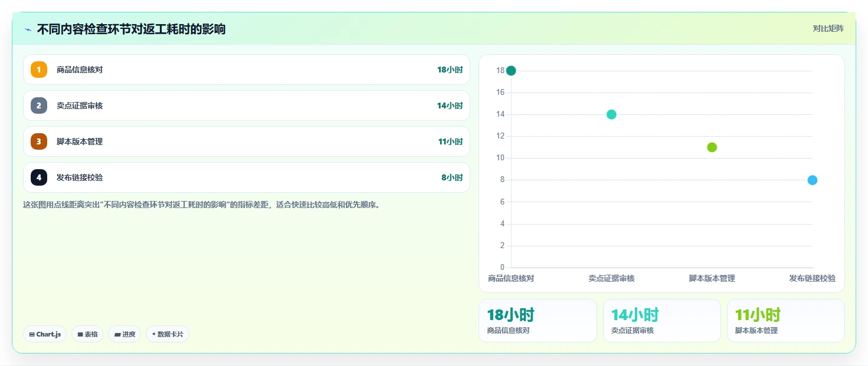The image size is (868, 366).
Task: Open the 发布链接校验 list row
Action: coord(247,177)
